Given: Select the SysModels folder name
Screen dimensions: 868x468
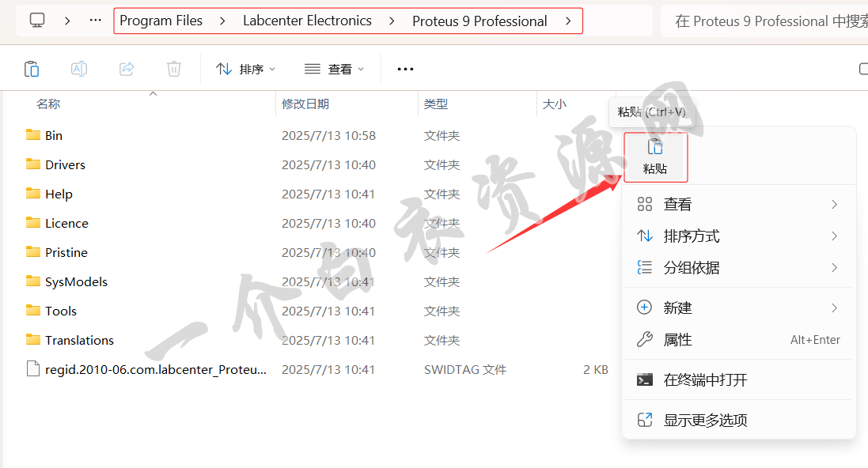Looking at the screenshot, I should click(x=77, y=281).
